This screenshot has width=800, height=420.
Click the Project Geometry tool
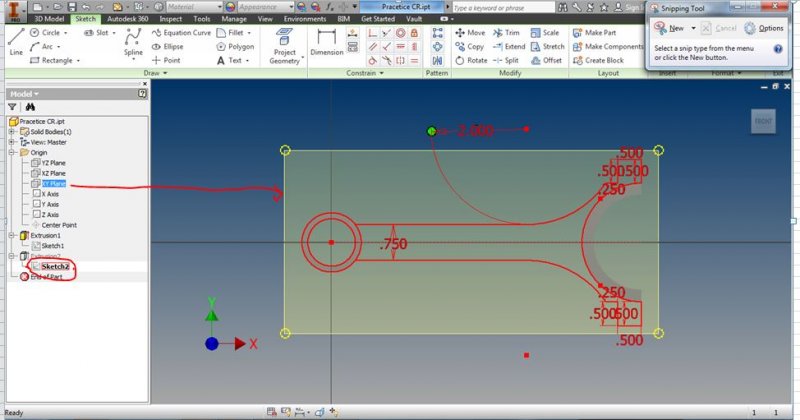tap(285, 46)
